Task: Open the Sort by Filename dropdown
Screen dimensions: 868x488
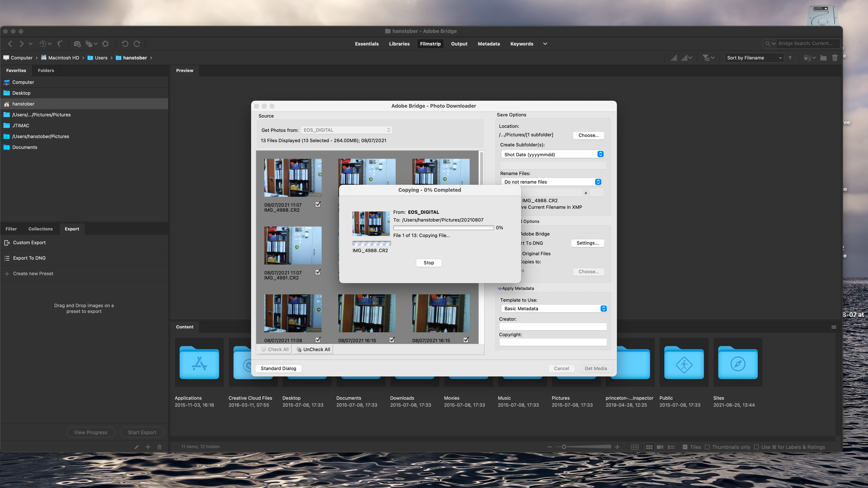Action: 754,58
